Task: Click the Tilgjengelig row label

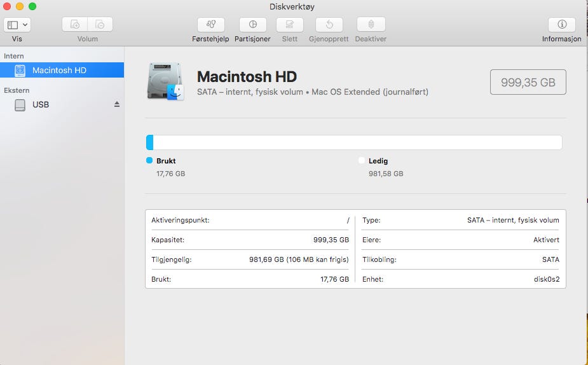Action: pyautogui.click(x=172, y=259)
